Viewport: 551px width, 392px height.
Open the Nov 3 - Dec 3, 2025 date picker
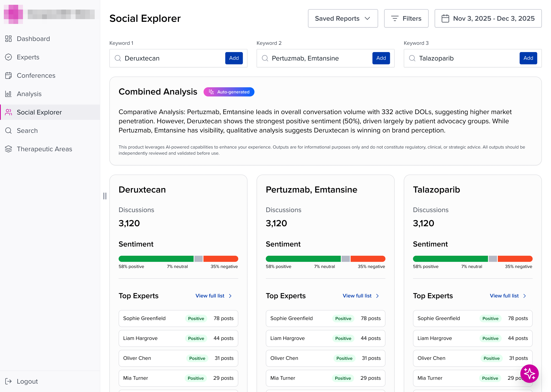pyautogui.click(x=488, y=18)
